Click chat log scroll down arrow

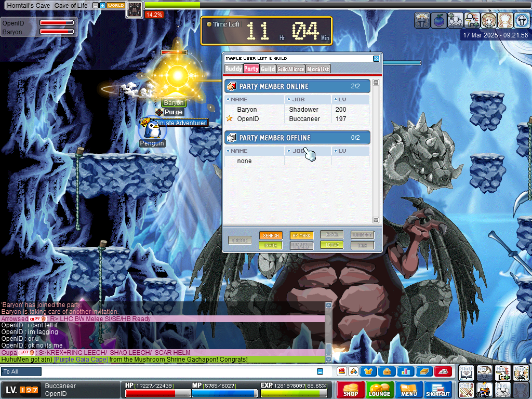pos(328,359)
